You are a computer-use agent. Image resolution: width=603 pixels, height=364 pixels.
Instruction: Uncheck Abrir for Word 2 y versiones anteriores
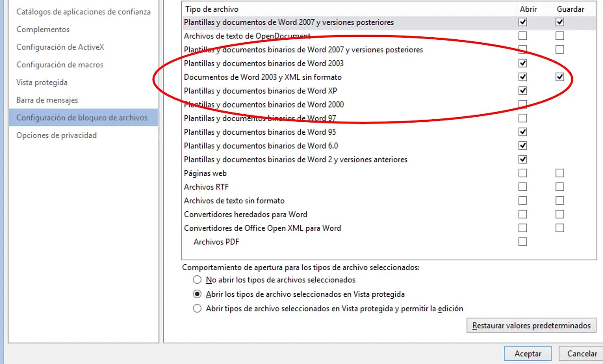523,159
